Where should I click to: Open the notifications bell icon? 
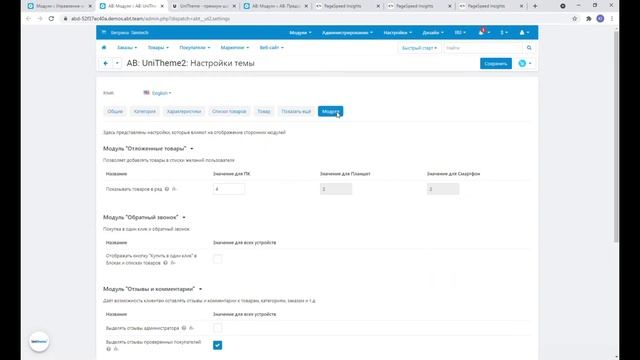(481, 32)
